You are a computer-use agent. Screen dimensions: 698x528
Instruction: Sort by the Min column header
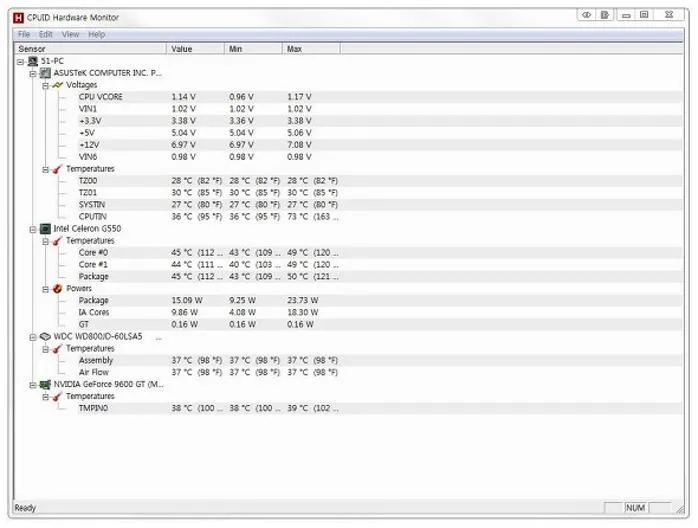click(253, 49)
